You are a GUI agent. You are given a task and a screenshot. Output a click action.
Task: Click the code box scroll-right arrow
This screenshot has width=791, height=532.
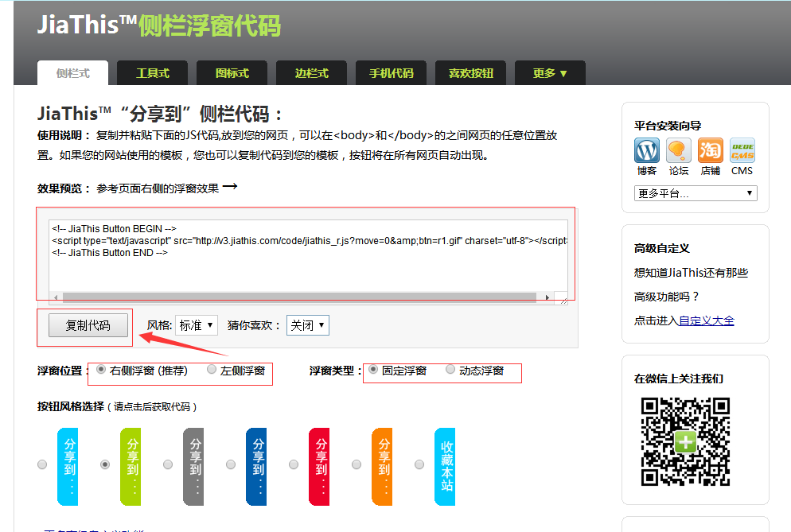pyautogui.click(x=547, y=297)
